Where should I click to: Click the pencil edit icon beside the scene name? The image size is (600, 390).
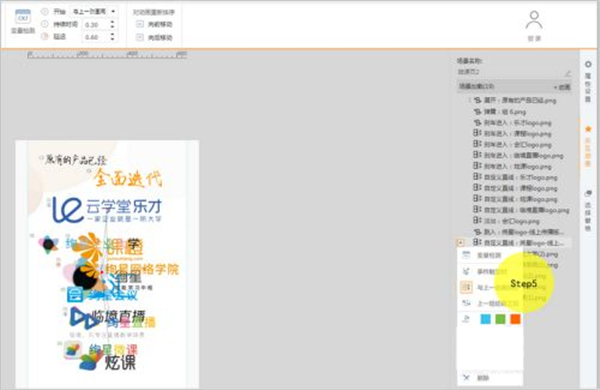567,73
